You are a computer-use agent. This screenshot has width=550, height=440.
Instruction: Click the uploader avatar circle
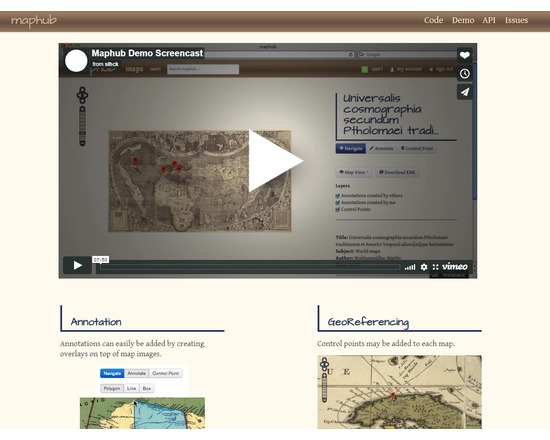(x=76, y=61)
